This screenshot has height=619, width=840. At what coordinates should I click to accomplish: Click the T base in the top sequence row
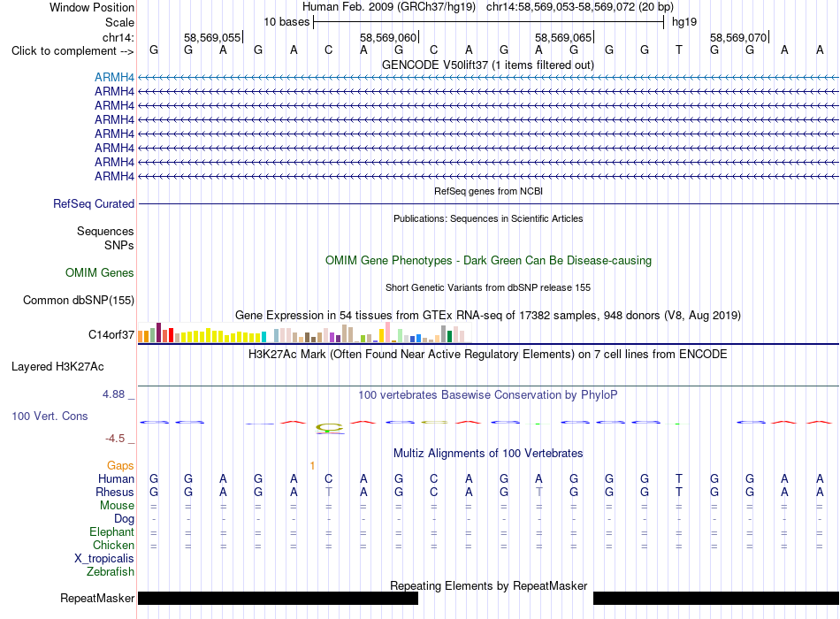click(679, 50)
